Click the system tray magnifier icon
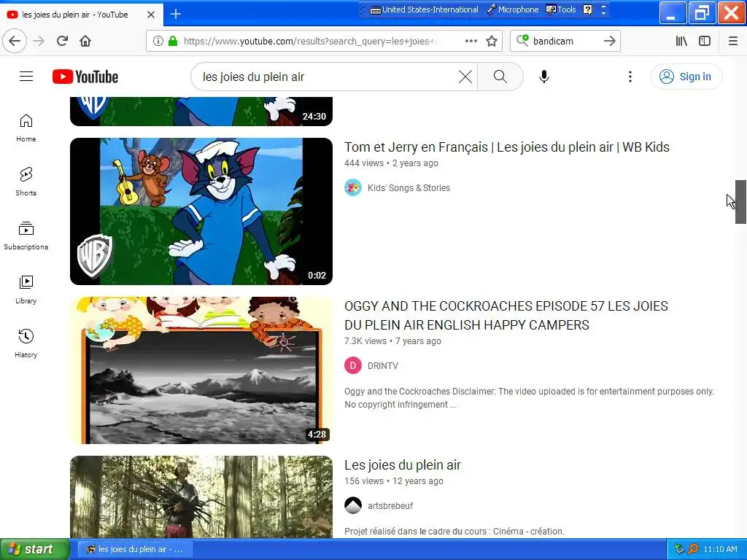 point(693,549)
